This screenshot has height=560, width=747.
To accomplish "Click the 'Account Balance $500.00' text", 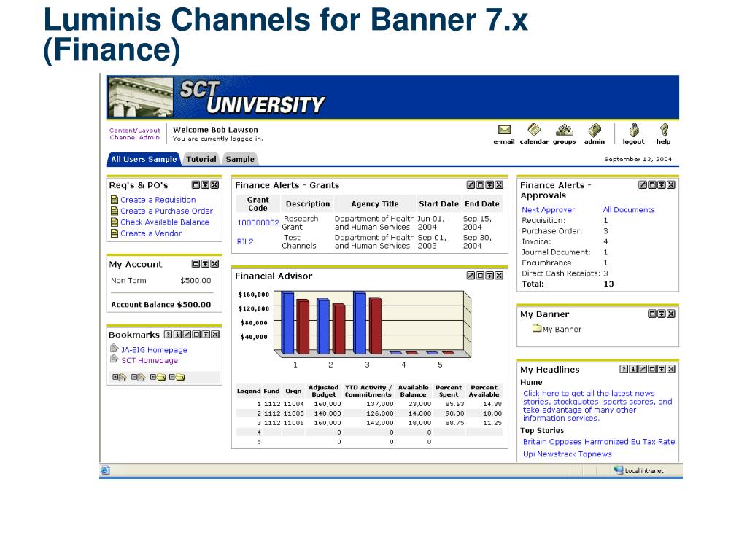I will click(160, 304).
